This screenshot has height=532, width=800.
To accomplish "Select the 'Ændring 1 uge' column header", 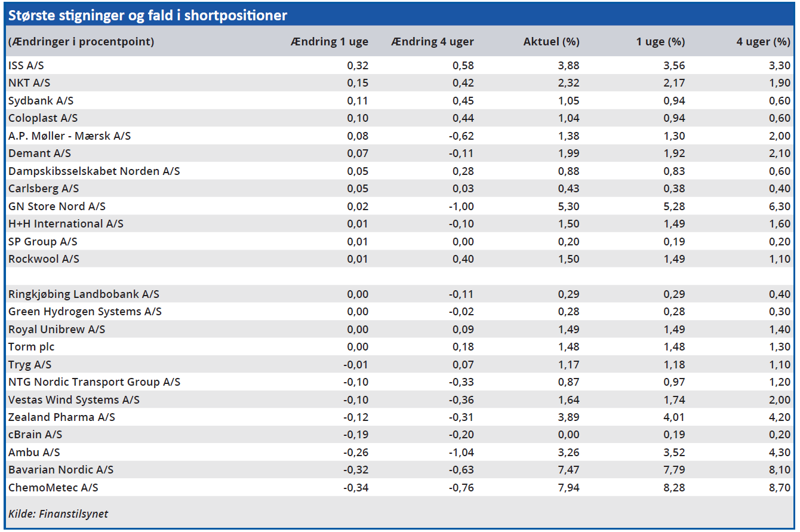I will pyautogui.click(x=329, y=42).
